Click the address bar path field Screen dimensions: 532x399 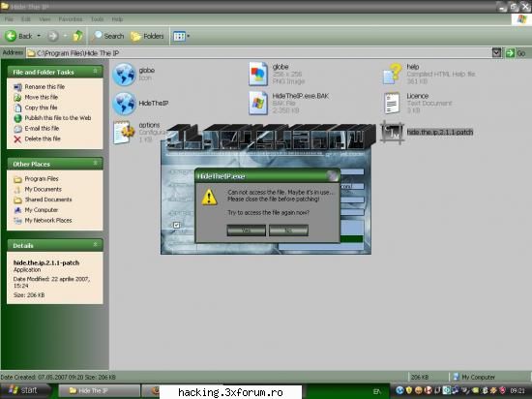click(x=258, y=53)
